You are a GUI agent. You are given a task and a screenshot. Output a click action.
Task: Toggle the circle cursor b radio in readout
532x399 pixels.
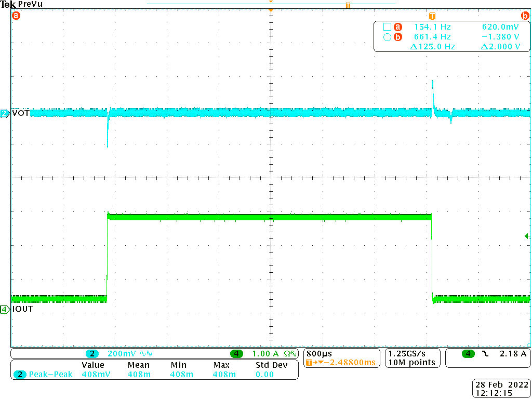coord(387,37)
